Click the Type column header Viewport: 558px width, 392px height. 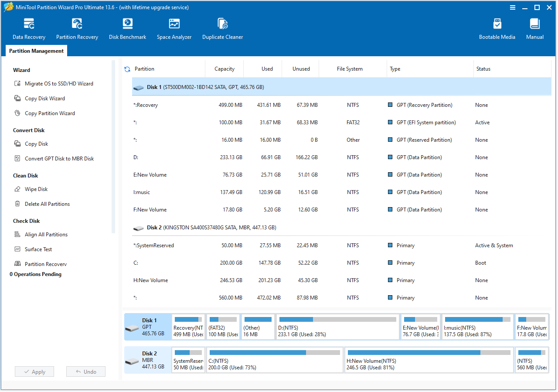coord(430,69)
